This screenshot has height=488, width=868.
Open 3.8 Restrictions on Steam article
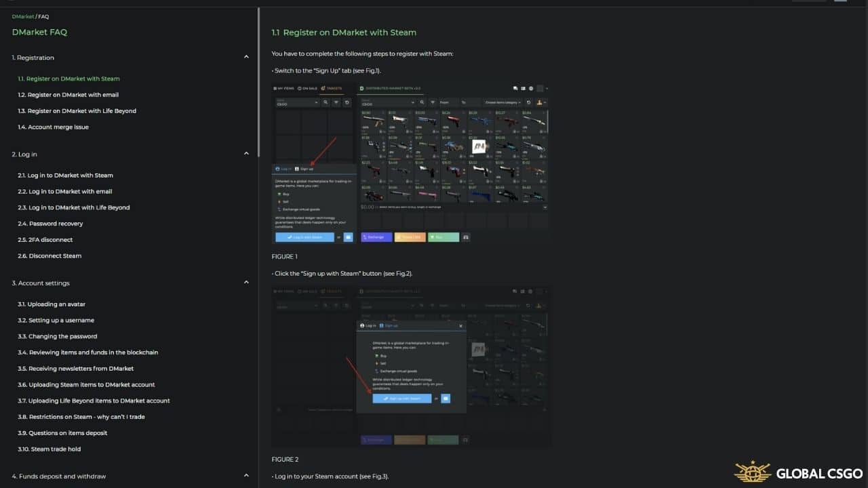tap(81, 417)
